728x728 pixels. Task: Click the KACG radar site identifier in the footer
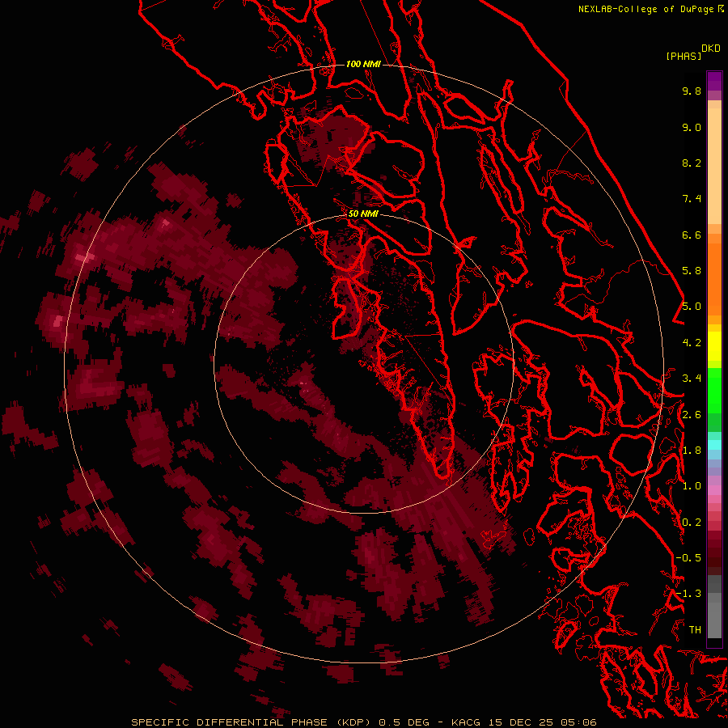pyautogui.click(x=466, y=722)
